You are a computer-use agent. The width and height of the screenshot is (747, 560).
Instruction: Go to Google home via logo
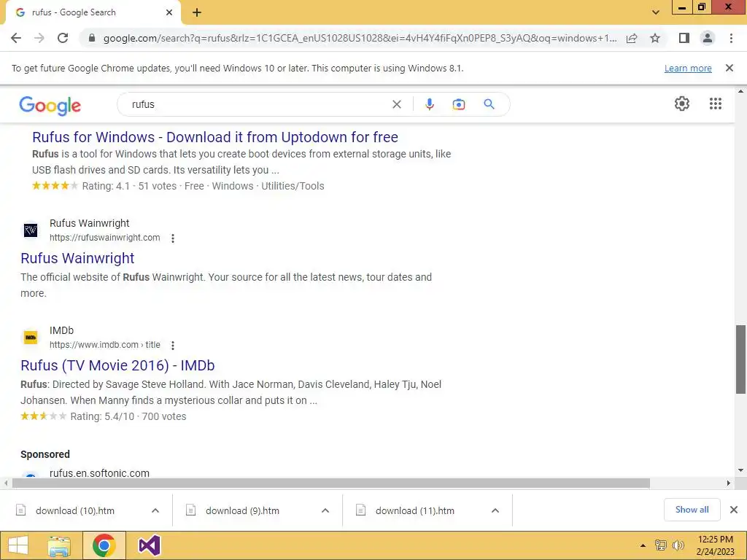click(50, 105)
